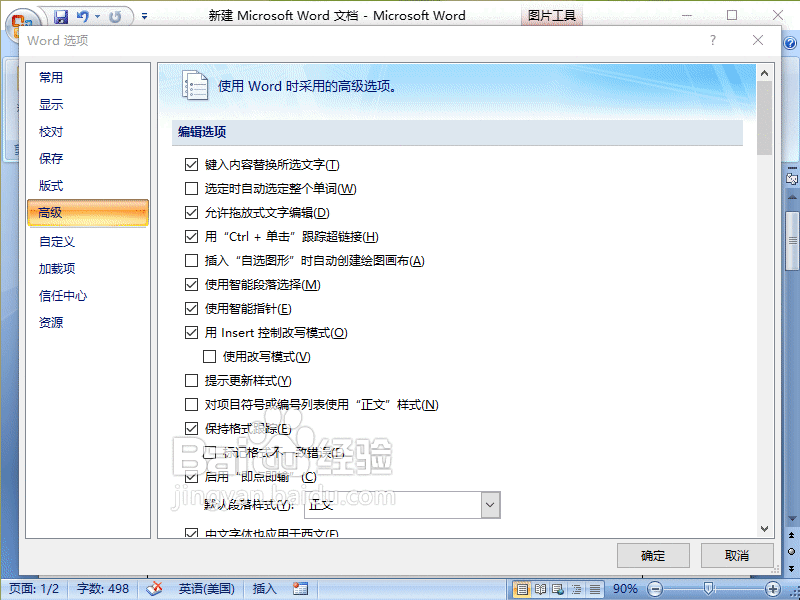Open the 图片工具 contextual ribbon tab
Viewport: 800px width, 600px height.
click(552, 16)
